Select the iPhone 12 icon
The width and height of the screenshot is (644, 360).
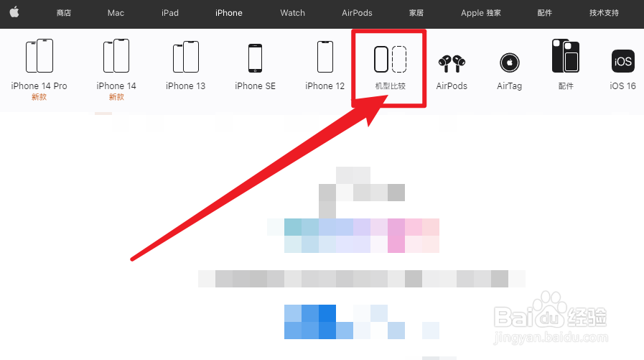point(325,57)
